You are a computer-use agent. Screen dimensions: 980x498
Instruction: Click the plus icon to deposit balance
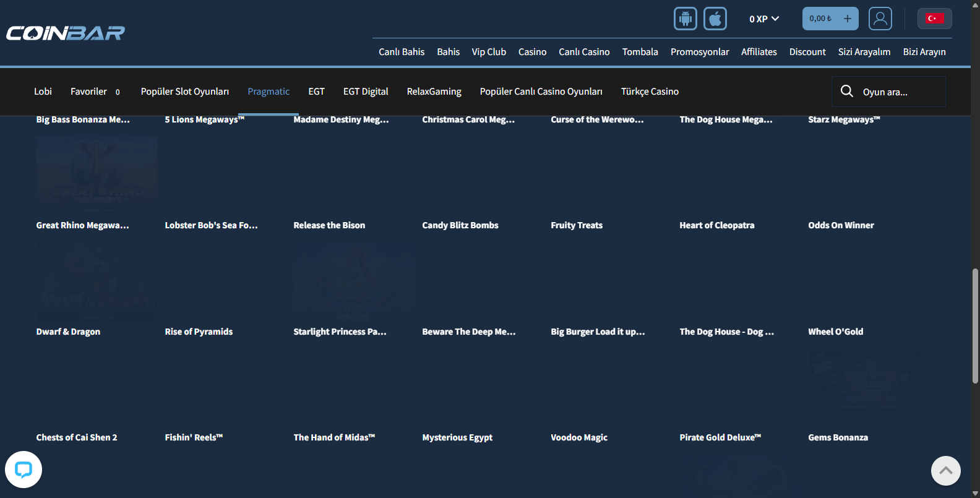[848, 19]
